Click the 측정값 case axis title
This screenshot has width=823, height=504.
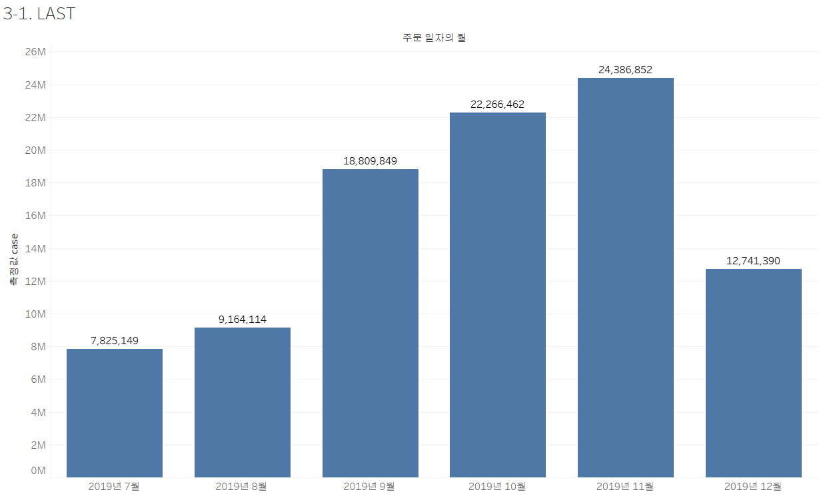tap(13, 260)
